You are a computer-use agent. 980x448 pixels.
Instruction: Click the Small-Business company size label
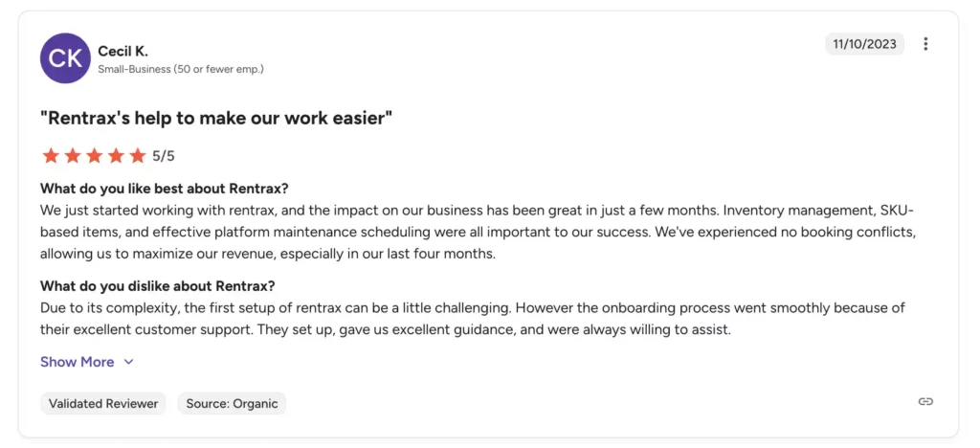coord(181,69)
